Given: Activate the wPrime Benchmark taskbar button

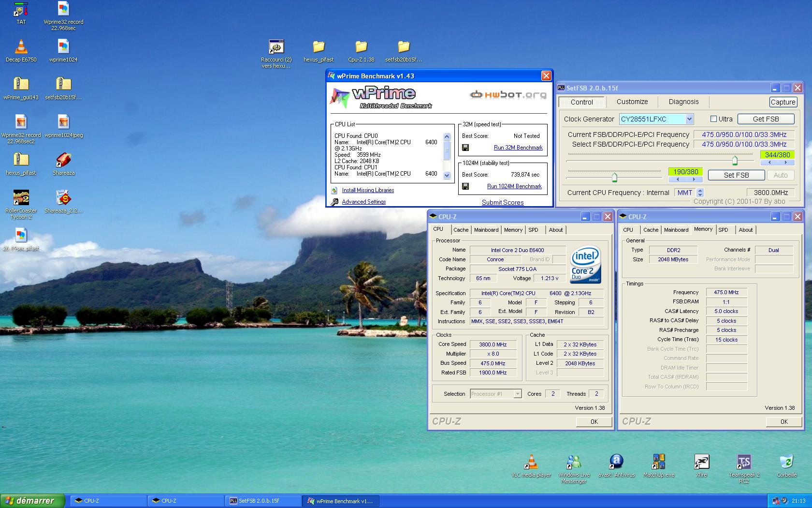Looking at the screenshot, I should (x=341, y=501).
